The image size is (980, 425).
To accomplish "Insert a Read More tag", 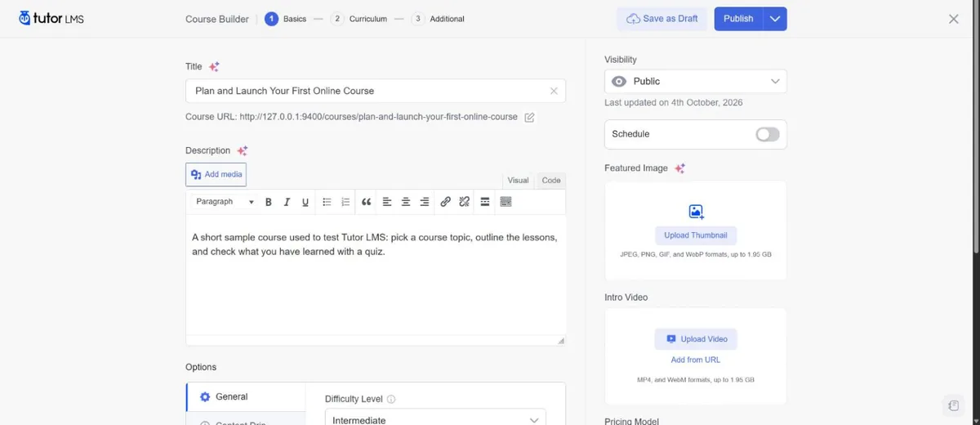I will pyautogui.click(x=484, y=202).
